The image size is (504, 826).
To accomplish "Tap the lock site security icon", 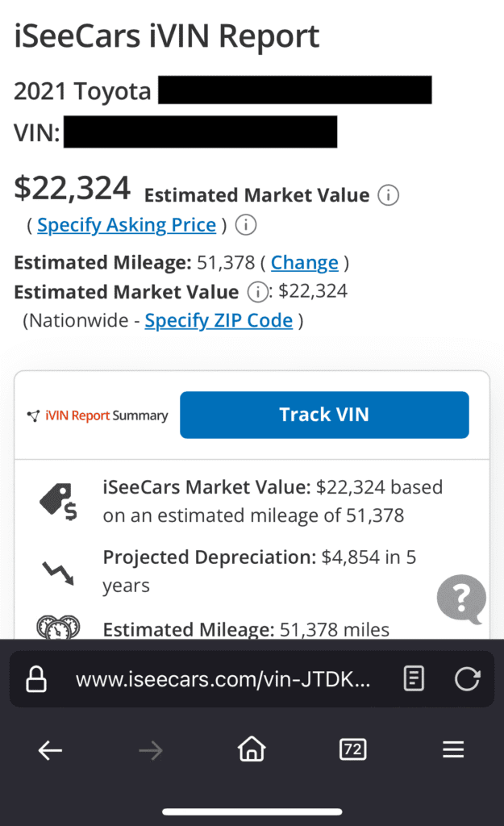I will click(x=36, y=678).
